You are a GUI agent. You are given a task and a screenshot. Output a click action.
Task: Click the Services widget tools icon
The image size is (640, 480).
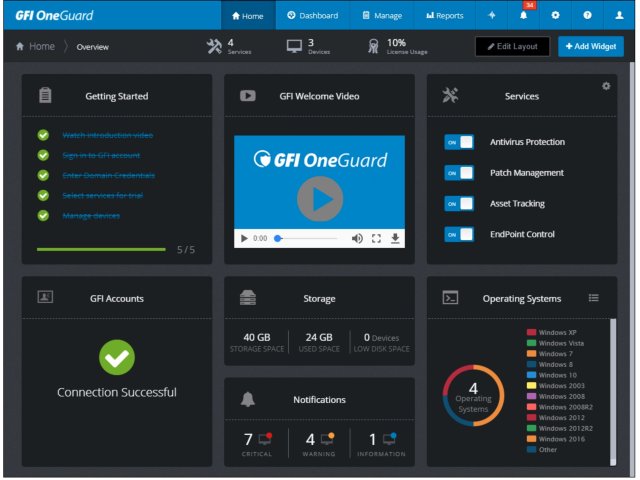click(x=450, y=96)
